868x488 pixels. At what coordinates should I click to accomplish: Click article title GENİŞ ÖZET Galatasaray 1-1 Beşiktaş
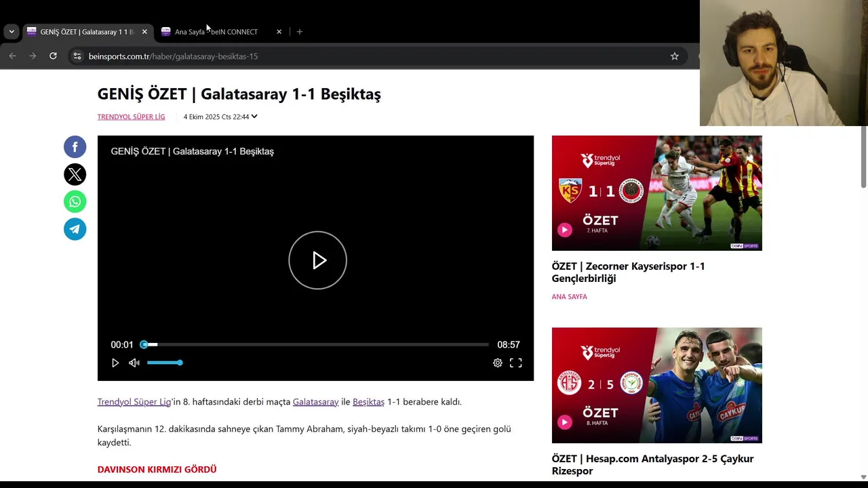[x=239, y=94]
